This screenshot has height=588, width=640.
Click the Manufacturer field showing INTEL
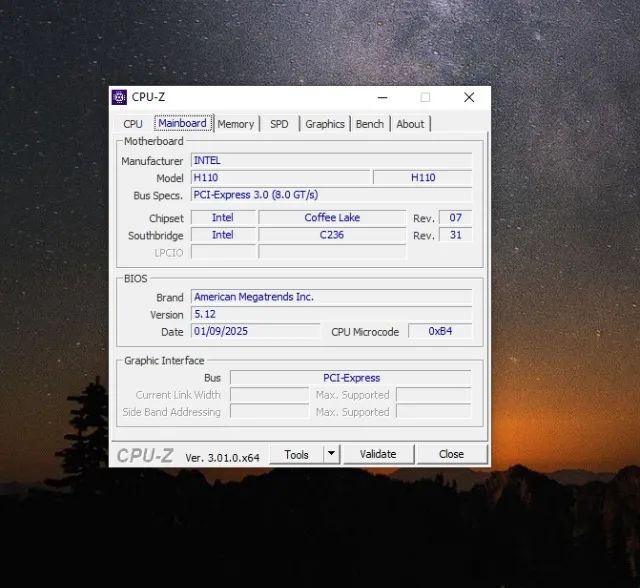[331, 160]
